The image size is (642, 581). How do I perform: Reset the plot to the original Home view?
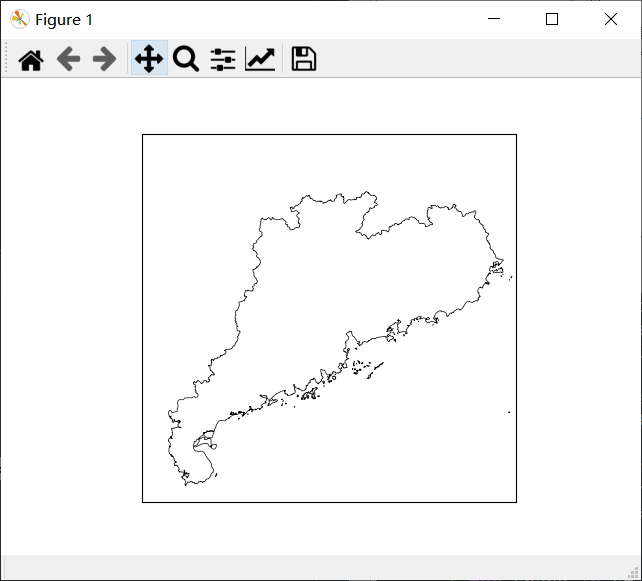point(31,59)
